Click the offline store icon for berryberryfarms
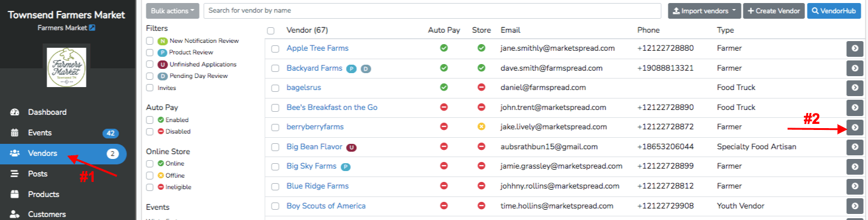This screenshot has width=868, height=220. [481, 127]
